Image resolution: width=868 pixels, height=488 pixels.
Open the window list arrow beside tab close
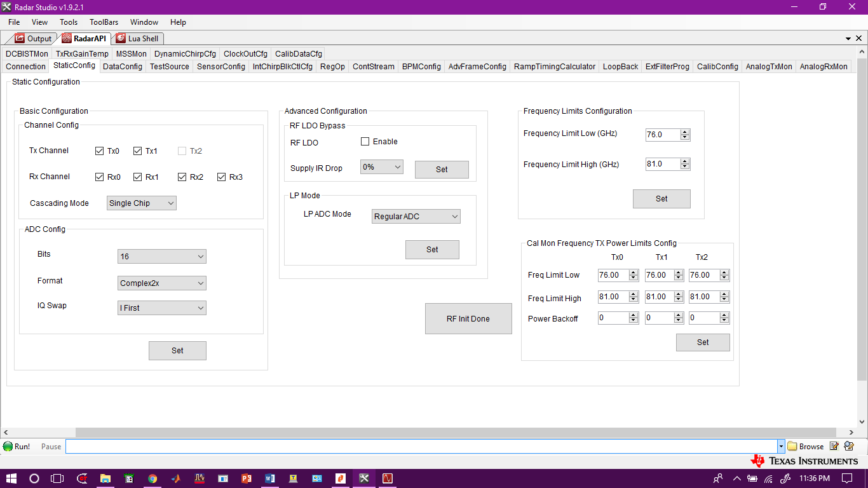pos(849,39)
